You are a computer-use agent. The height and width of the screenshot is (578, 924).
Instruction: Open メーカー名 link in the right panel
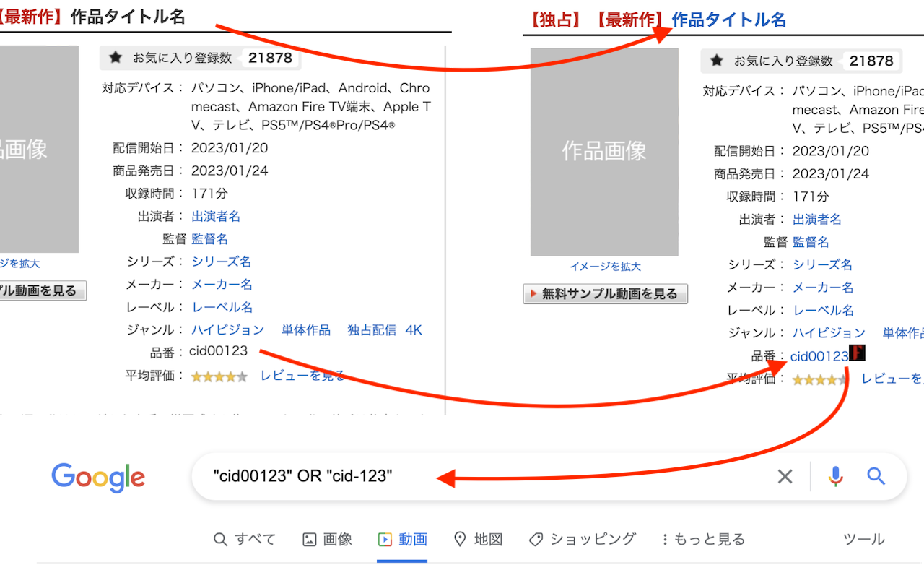[823, 288]
